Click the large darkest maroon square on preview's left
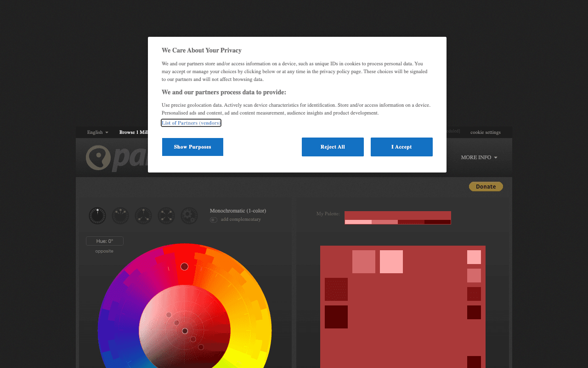The width and height of the screenshot is (588, 368). pyautogui.click(x=336, y=317)
